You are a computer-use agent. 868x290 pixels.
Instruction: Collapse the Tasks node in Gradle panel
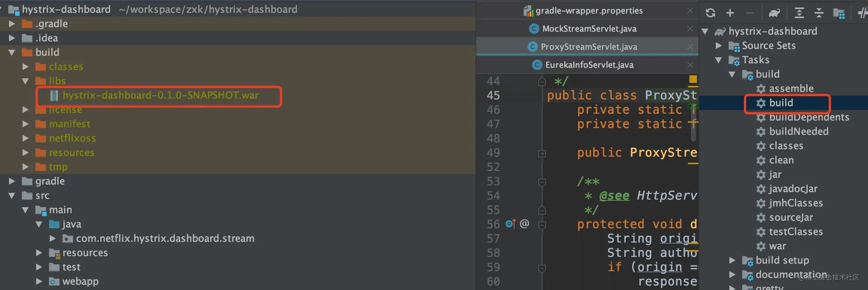[718, 60]
